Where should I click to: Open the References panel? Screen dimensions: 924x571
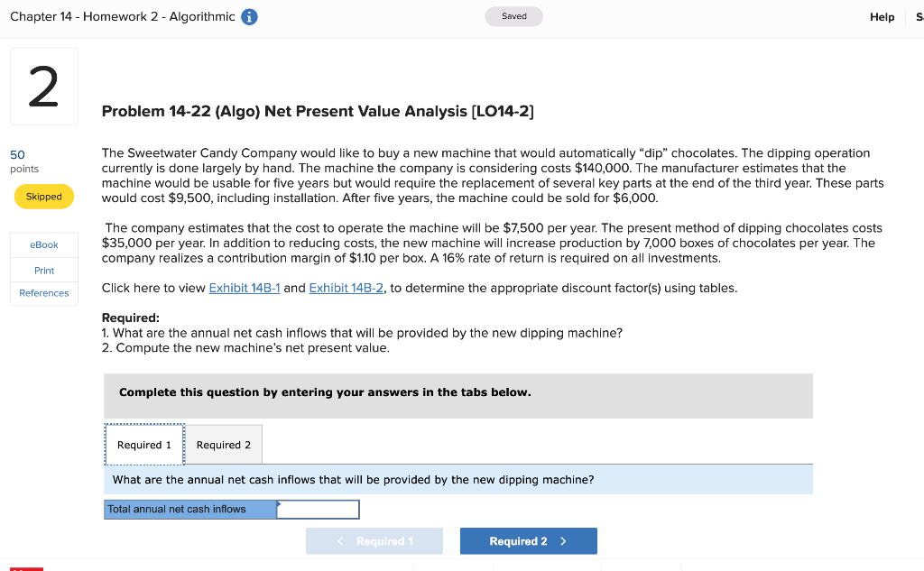pyautogui.click(x=43, y=292)
